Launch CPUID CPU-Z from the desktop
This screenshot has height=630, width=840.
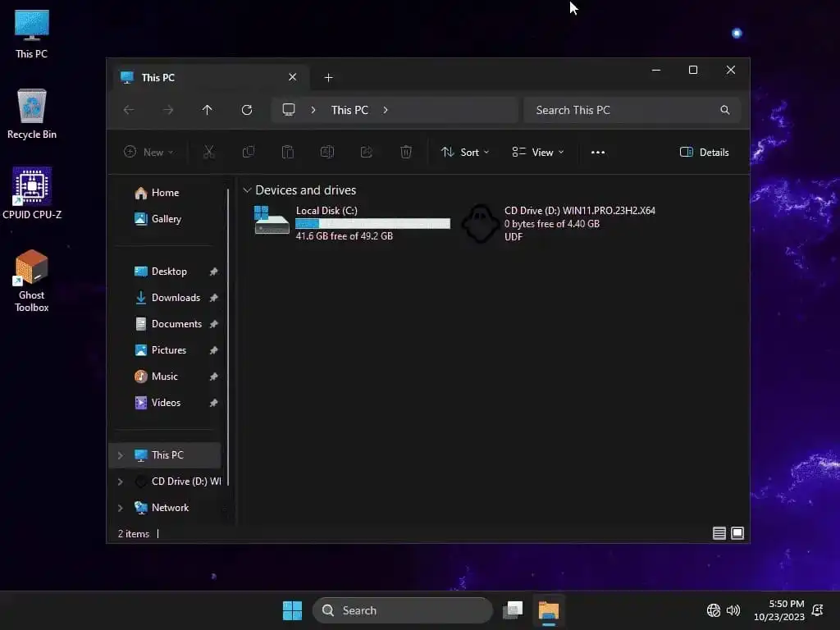coord(31,185)
